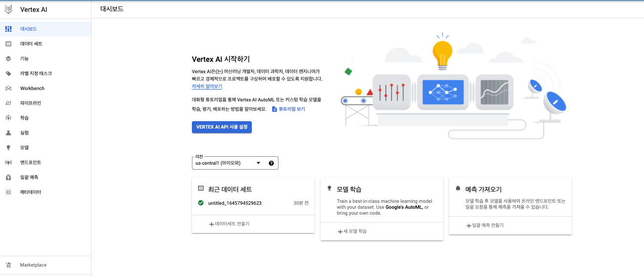The width and height of the screenshot is (644, 277).
Task: Click the 최근 데이터 세트 heading
Action: (230, 189)
